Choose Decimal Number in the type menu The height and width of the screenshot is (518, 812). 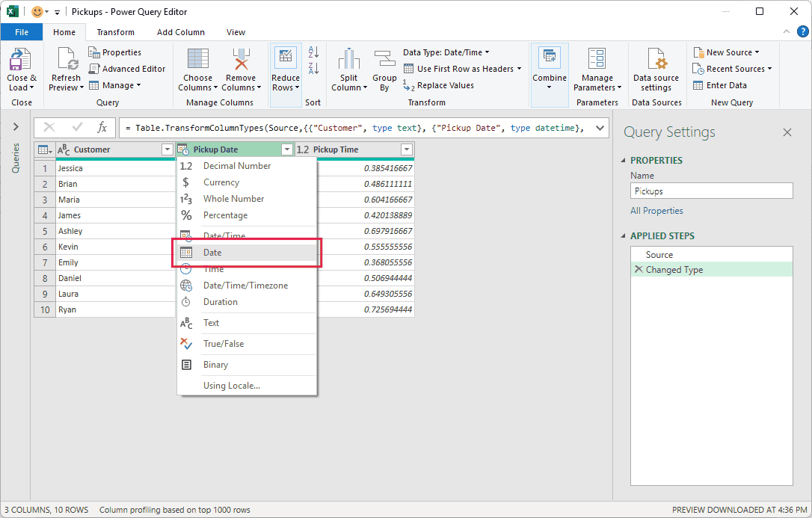(x=247, y=166)
